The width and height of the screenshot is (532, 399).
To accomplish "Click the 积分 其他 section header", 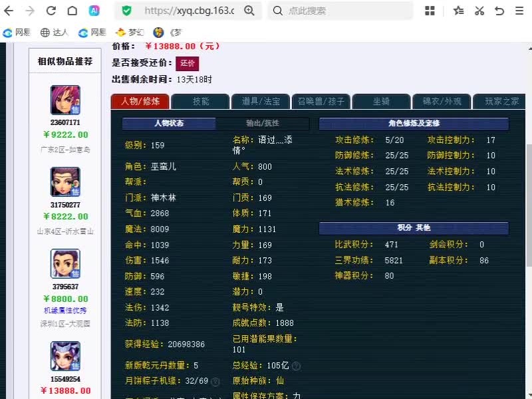I will (414, 227).
